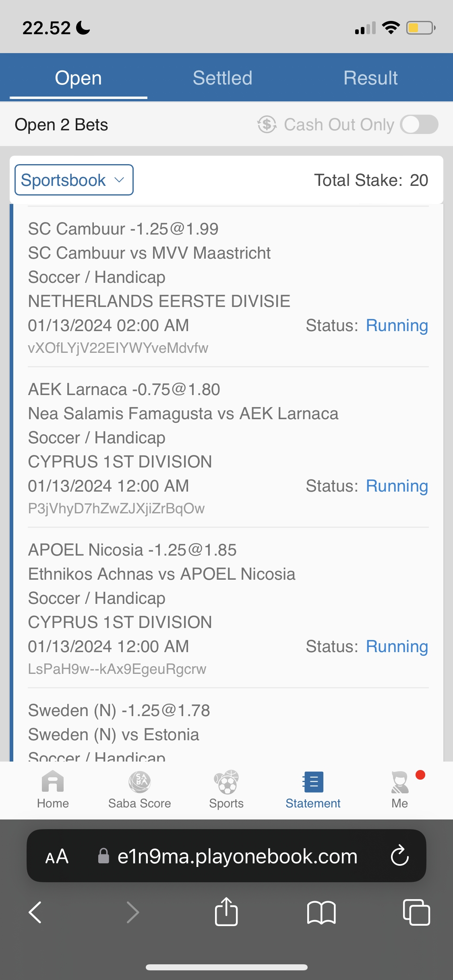Open Safari tabs overview icon
Viewport: 453px width, 980px height.
[x=416, y=912]
